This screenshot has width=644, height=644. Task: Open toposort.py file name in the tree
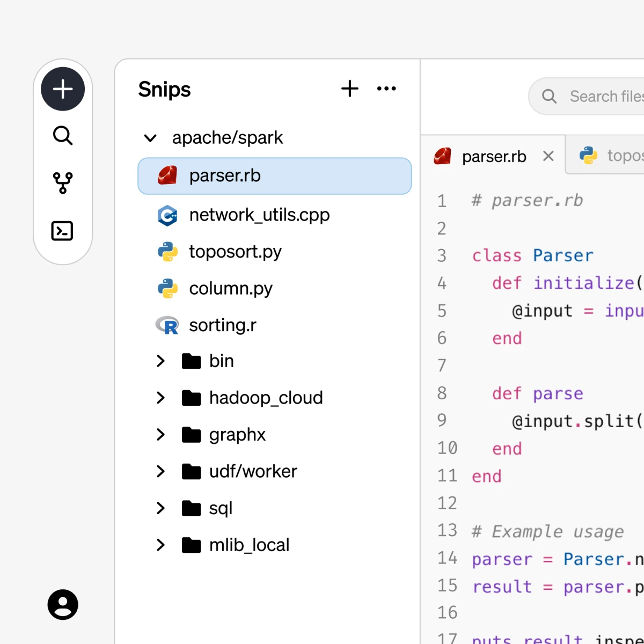click(x=235, y=252)
